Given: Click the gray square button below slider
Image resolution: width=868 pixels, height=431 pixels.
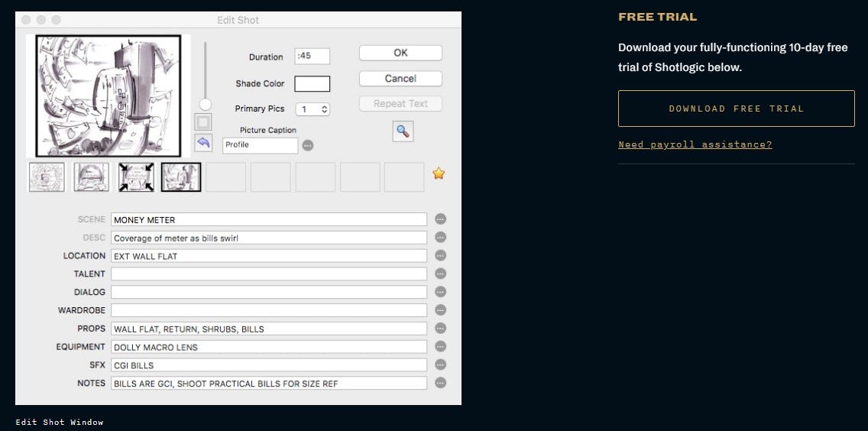Looking at the screenshot, I should [204, 122].
